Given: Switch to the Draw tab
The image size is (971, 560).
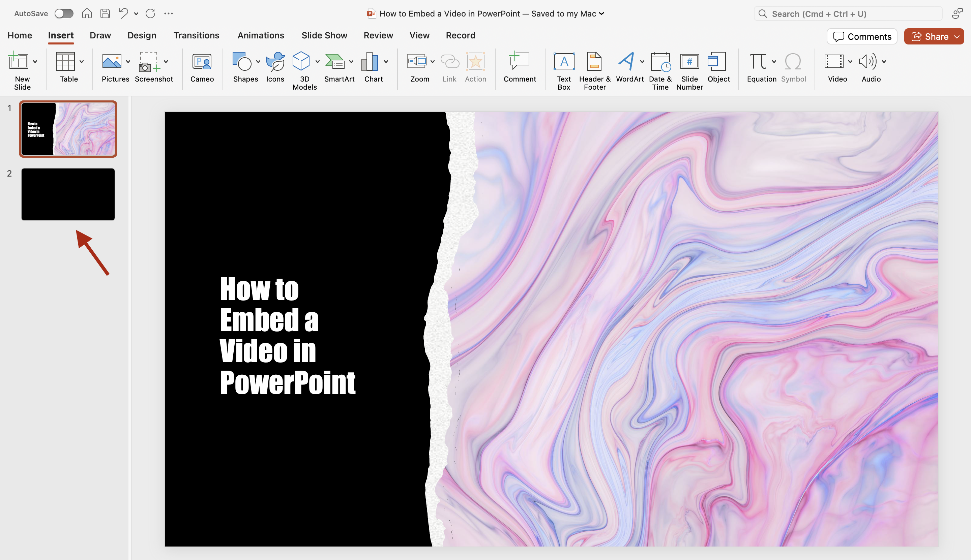Looking at the screenshot, I should tap(100, 35).
